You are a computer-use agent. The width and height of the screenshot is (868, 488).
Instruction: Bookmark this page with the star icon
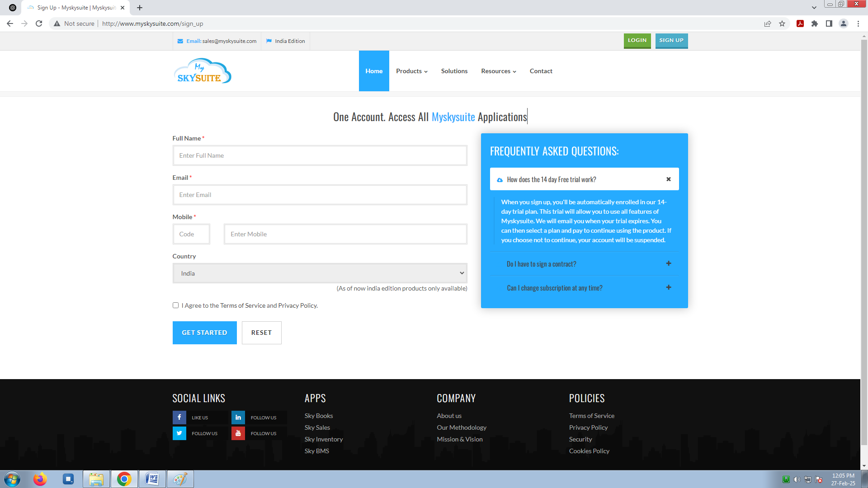point(782,23)
